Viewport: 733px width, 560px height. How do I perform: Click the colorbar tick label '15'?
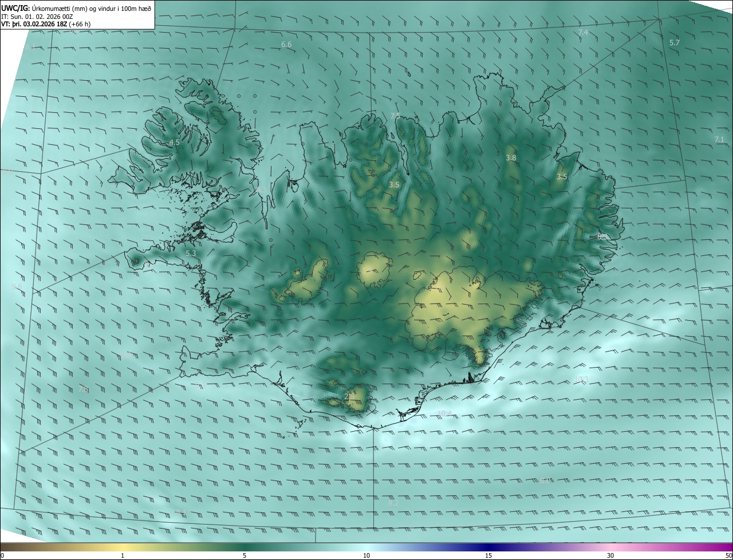(488, 555)
